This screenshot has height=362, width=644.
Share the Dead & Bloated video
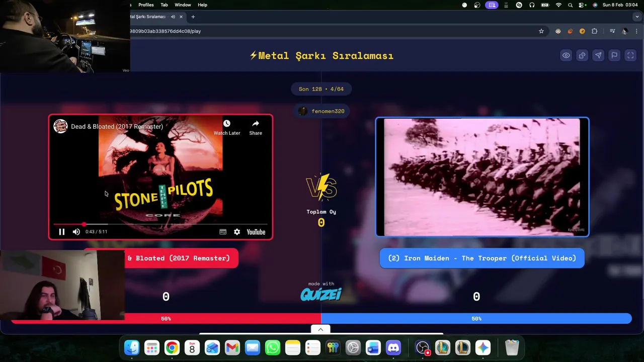(256, 128)
